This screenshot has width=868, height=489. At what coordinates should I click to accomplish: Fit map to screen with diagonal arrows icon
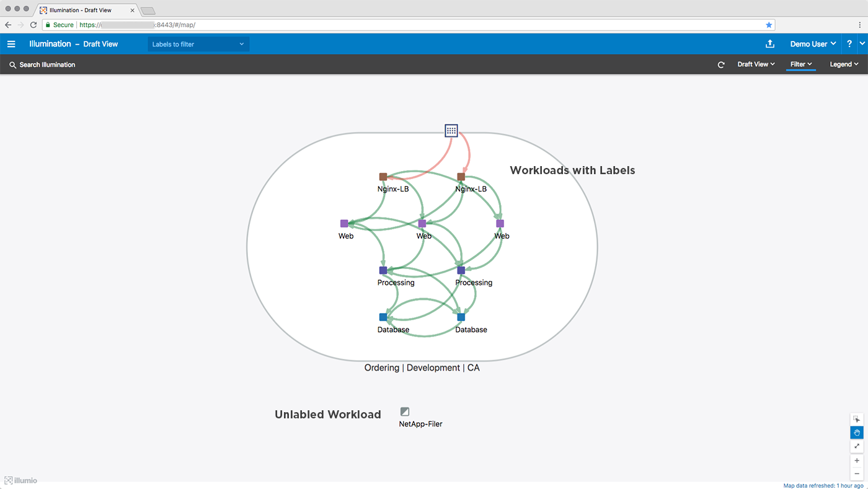click(857, 446)
